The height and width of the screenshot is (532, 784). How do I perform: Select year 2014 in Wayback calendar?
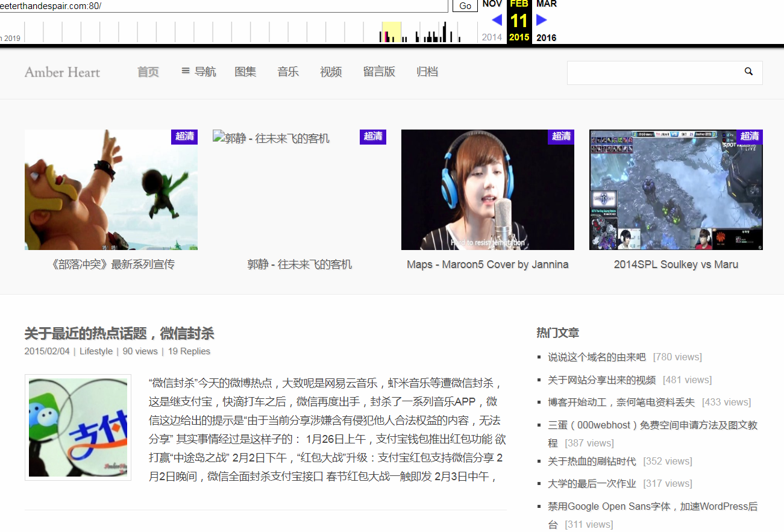coord(492,37)
